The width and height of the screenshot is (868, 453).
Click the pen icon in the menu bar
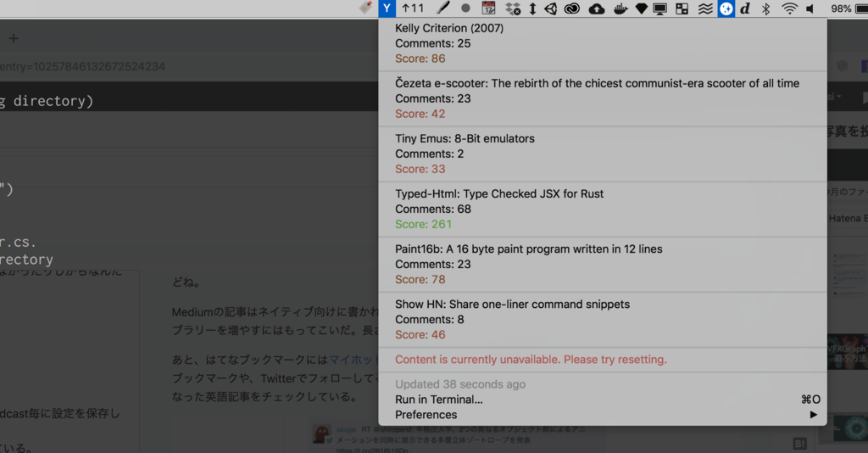pos(443,8)
